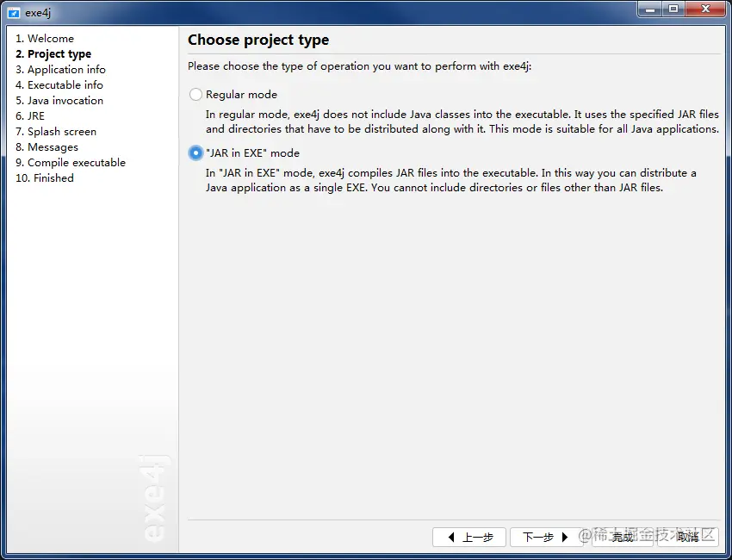Image resolution: width=732 pixels, height=560 pixels.
Task: Go to step 1. Welcome
Action: 45,38
